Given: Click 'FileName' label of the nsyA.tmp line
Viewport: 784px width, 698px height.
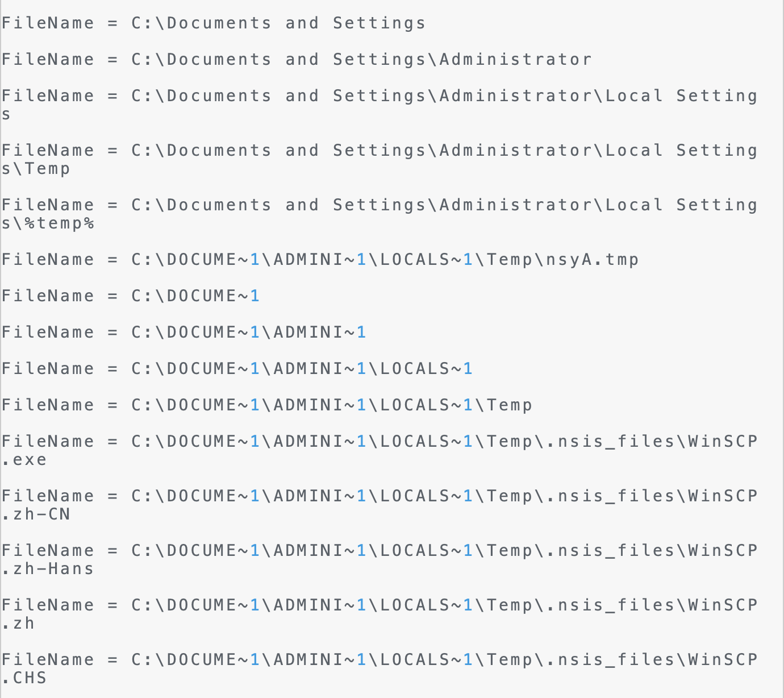Looking at the screenshot, I should [48, 260].
